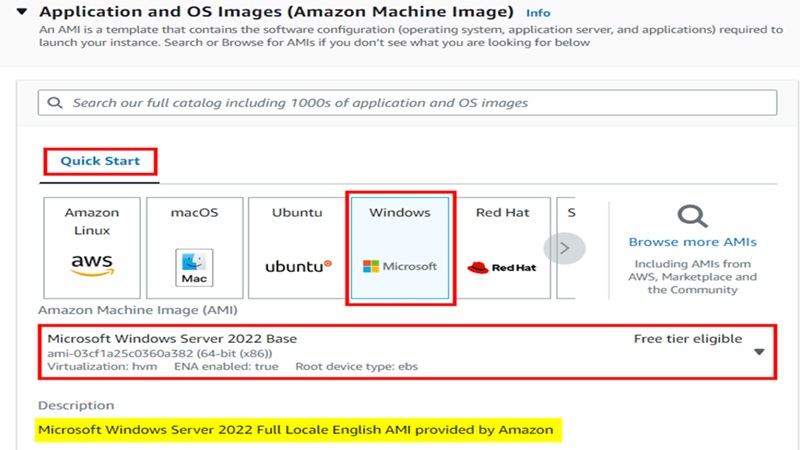Switch to the Quick Start tab
Screen dimensions: 800x450
(x=100, y=161)
